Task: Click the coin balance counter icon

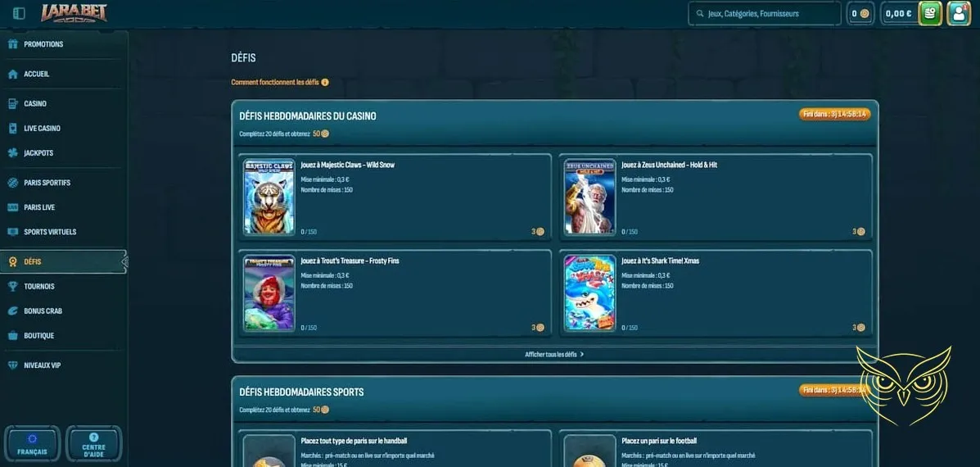Action: tap(860, 13)
